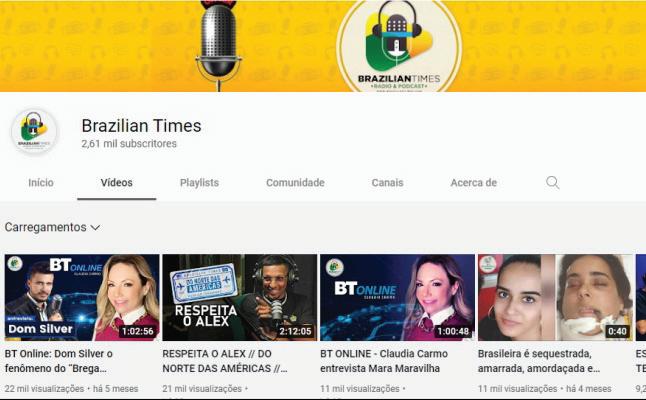Open the Brasileira é sequestrada video thumbnail
The height and width of the screenshot is (400, 646).
tap(555, 297)
